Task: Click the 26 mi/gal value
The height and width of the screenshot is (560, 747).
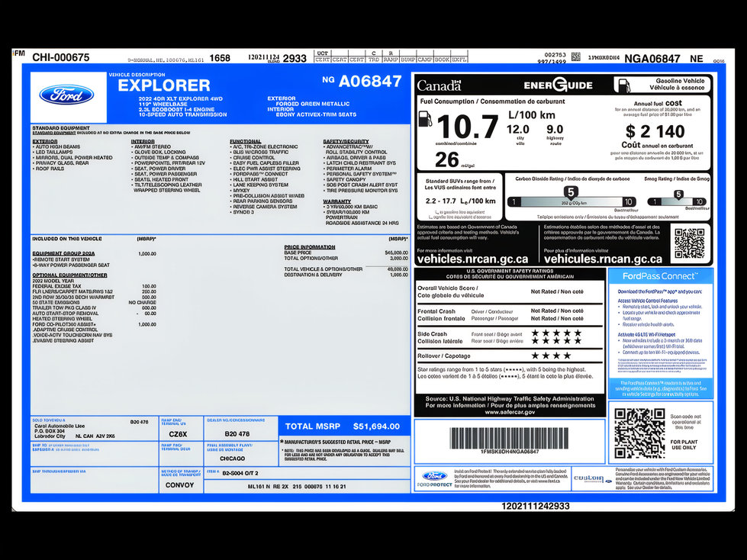Action: pyautogui.click(x=454, y=160)
